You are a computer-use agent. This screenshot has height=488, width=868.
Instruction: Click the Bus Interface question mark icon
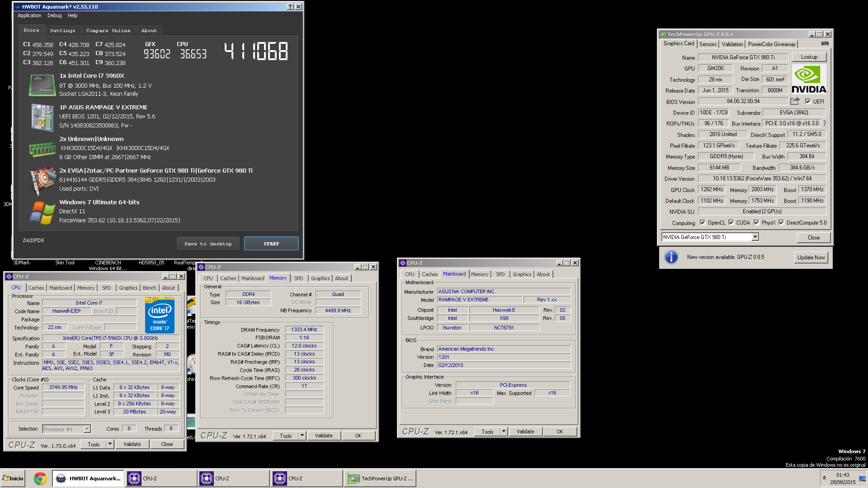[x=825, y=123]
